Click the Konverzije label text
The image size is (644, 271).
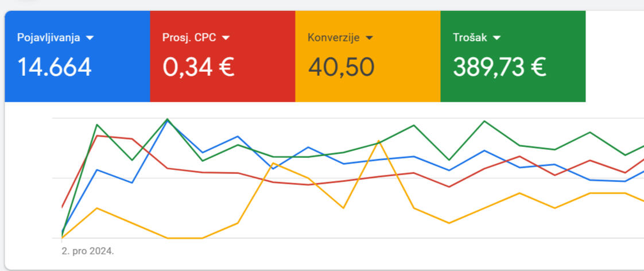333,38
